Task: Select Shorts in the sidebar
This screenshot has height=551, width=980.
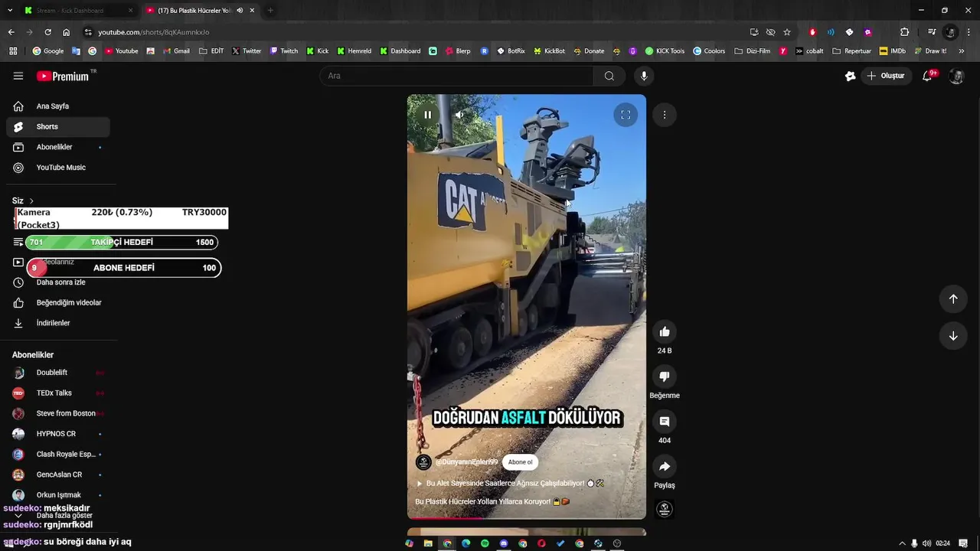Action: pyautogui.click(x=58, y=127)
